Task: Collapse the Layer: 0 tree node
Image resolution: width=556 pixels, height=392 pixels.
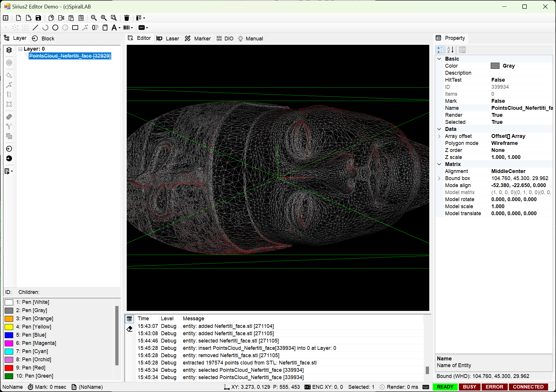Action: click(x=20, y=49)
